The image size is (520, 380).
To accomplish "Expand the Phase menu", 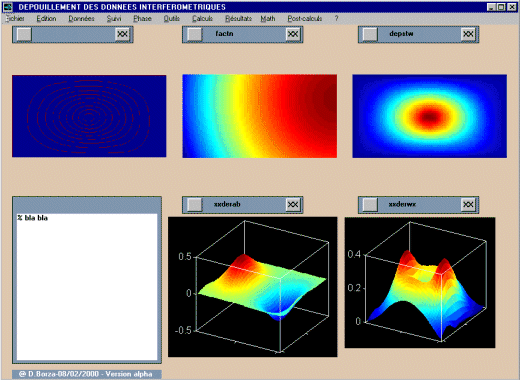I will pyautogui.click(x=142, y=19).
